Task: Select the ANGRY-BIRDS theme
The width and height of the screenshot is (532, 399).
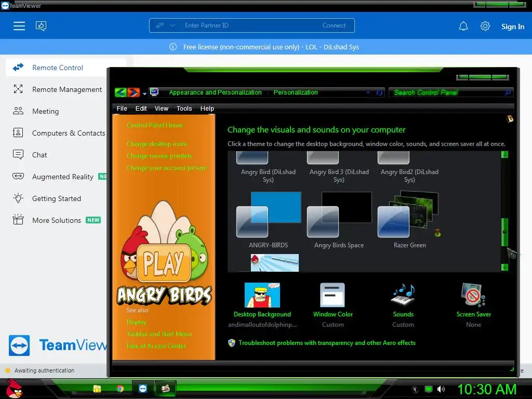Action: [268, 220]
